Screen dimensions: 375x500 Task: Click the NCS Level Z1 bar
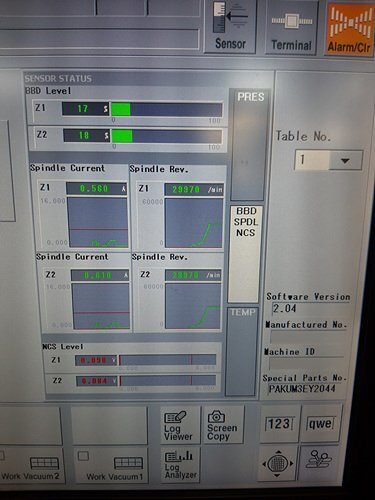(167, 360)
